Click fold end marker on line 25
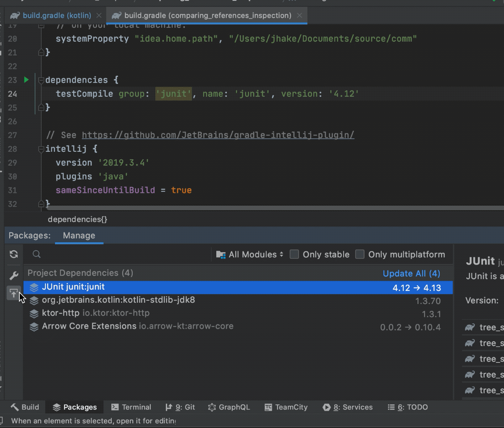This screenshot has width=504, height=428. [x=41, y=108]
